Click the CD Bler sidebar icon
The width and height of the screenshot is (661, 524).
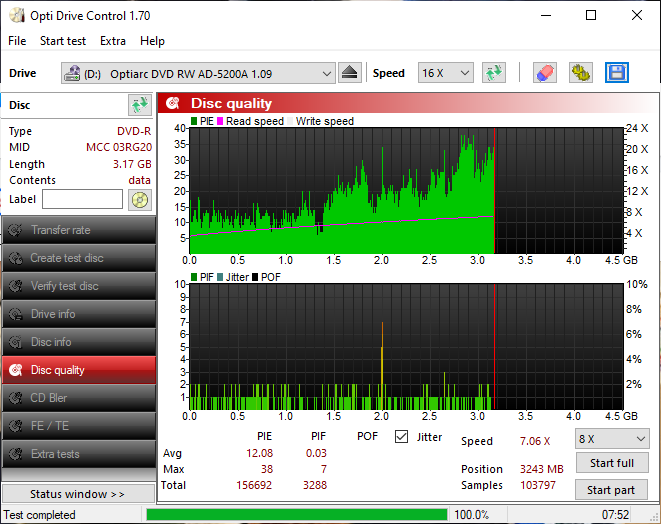tap(15, 398)
